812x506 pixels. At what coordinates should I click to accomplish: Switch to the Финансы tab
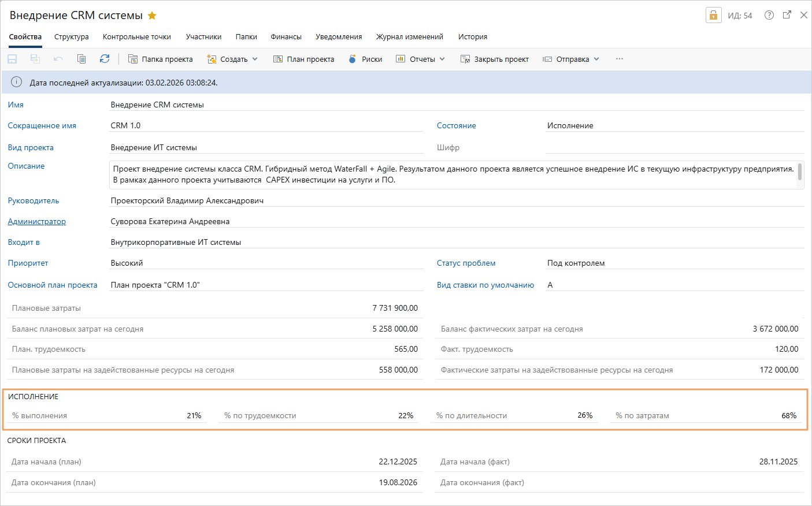click(x=286, y=37)
